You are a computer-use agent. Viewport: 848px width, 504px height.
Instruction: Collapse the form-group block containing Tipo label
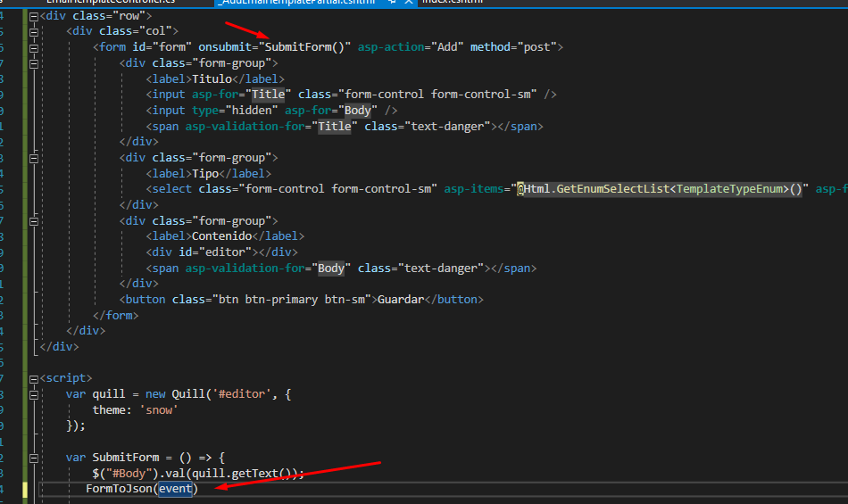34,158
